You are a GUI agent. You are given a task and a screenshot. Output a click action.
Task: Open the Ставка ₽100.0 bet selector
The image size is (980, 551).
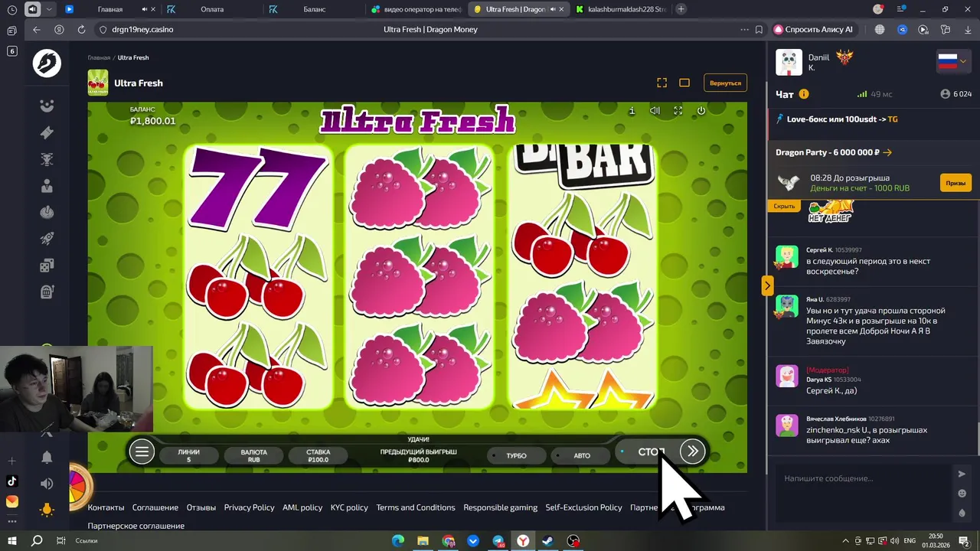[x=318, y=455]
